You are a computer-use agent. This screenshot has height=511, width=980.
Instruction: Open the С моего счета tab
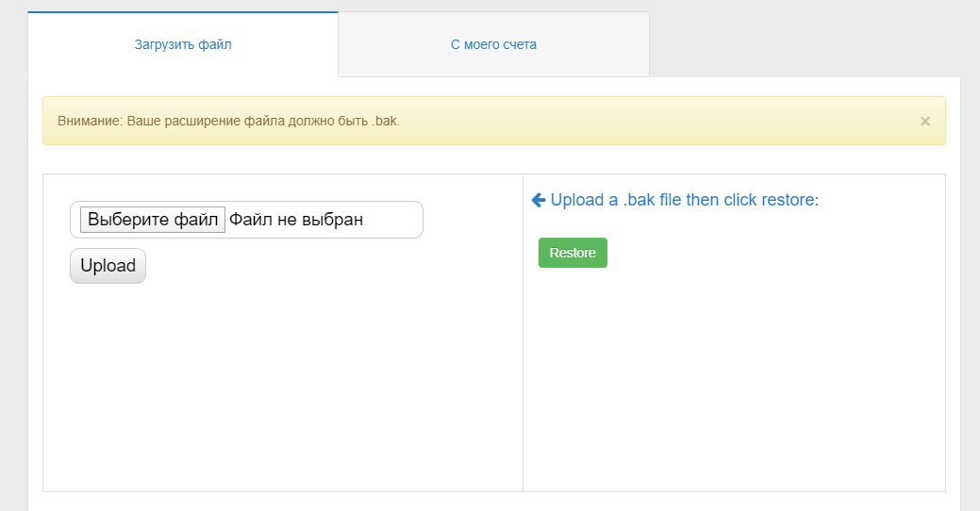coord(493,44)
